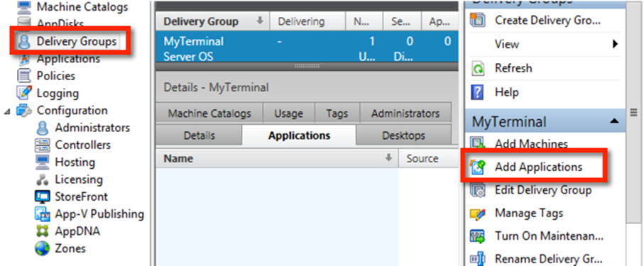Click the App-V Publishing node icon
Image resolution: width=644 pixels, height=266 pixels.
[43, 214]
